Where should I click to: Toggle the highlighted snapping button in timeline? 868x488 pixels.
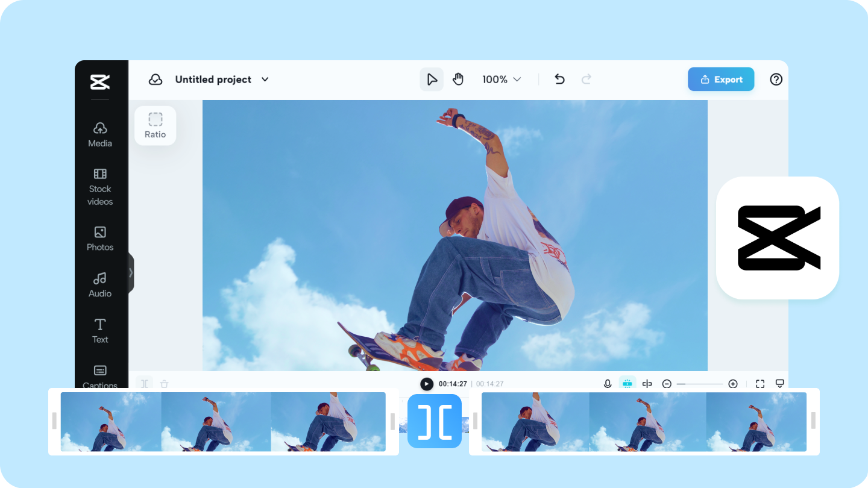[627, 384]
